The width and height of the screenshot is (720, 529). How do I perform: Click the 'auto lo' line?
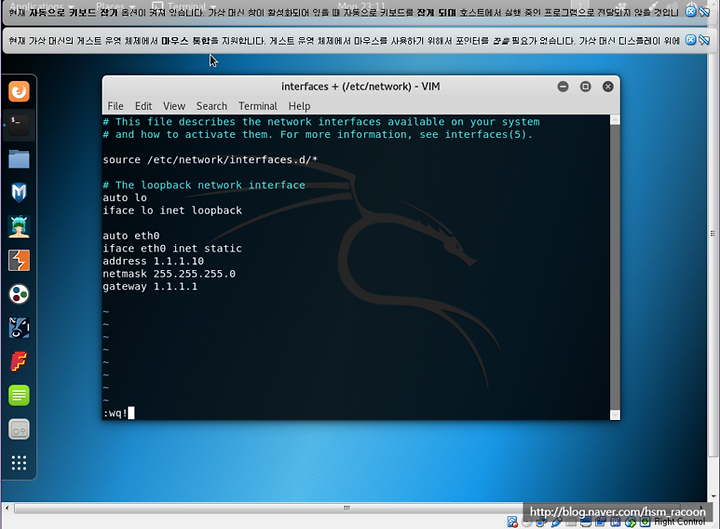pyautogui.click(x=124, y=198)
